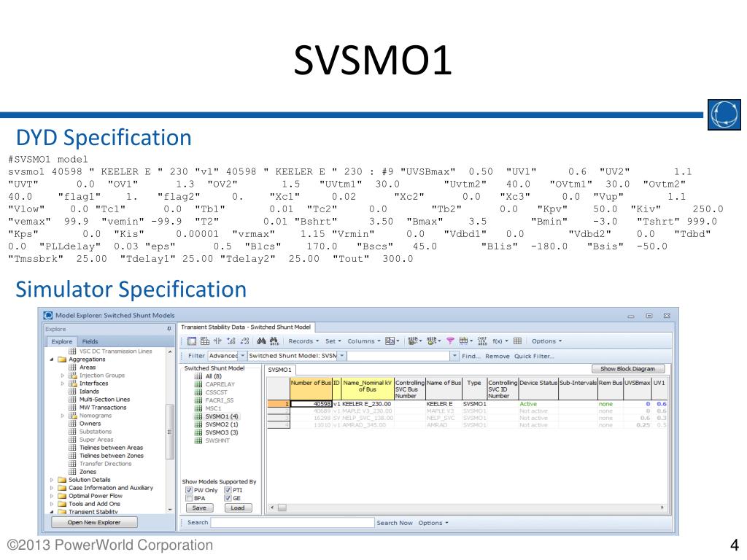
Task: Click the Model Explorer window title icon
Action: tap(47, 315)
